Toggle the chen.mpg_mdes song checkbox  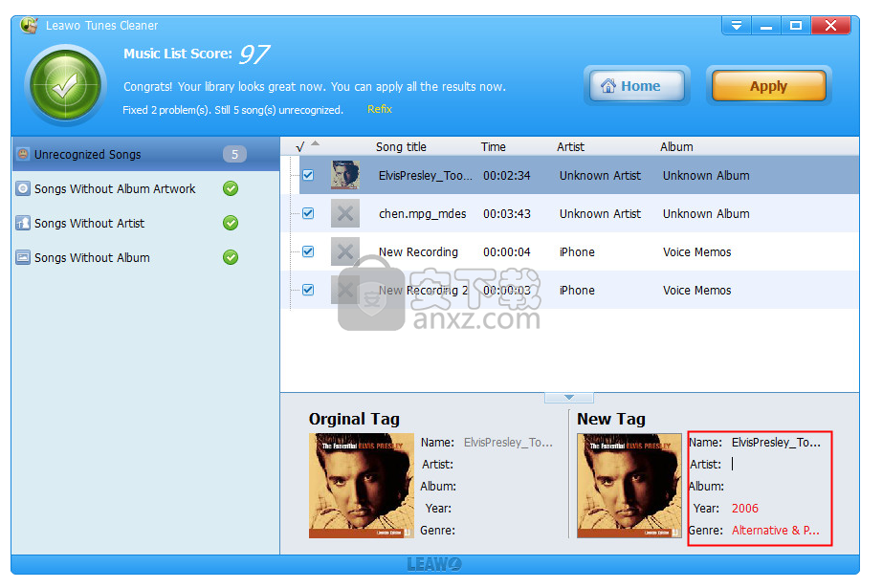[x=308, y=213]
